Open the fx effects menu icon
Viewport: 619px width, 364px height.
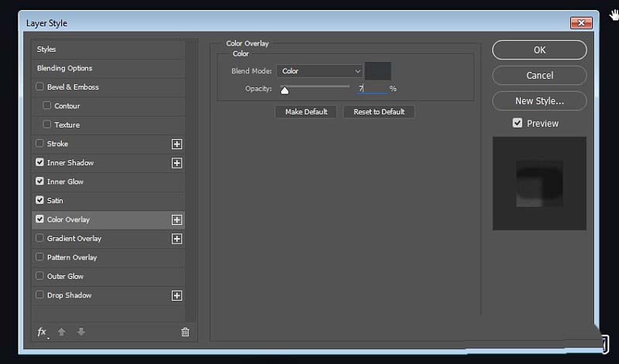(x=43, y=332)
